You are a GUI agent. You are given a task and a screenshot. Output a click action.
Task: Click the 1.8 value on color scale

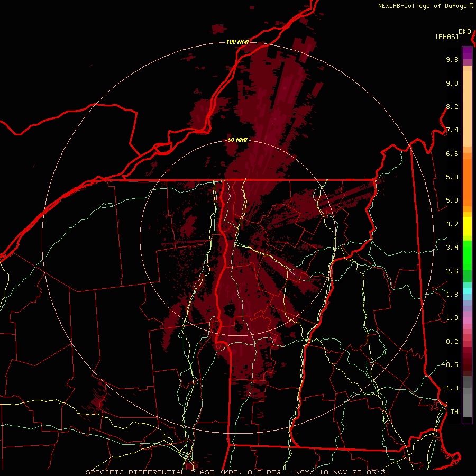(x=452, y=295)
